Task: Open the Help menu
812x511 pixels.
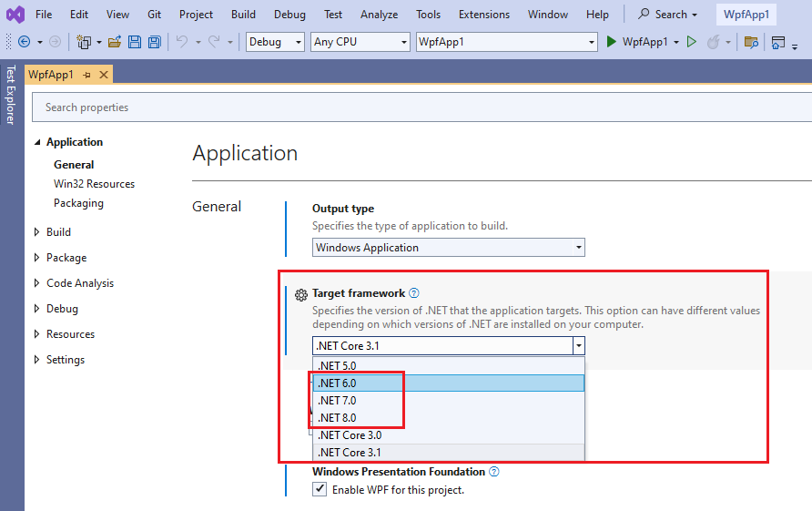Action: click(x=597, y=15)
